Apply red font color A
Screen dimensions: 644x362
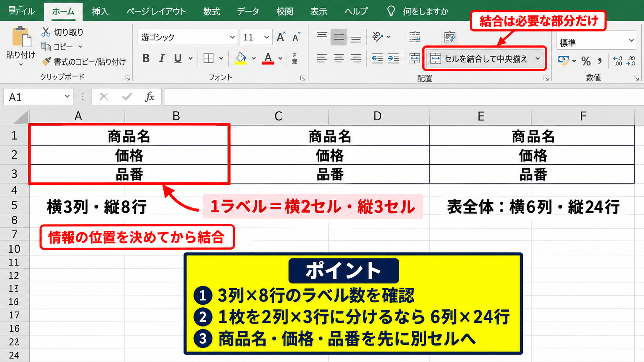coord(268,58)
